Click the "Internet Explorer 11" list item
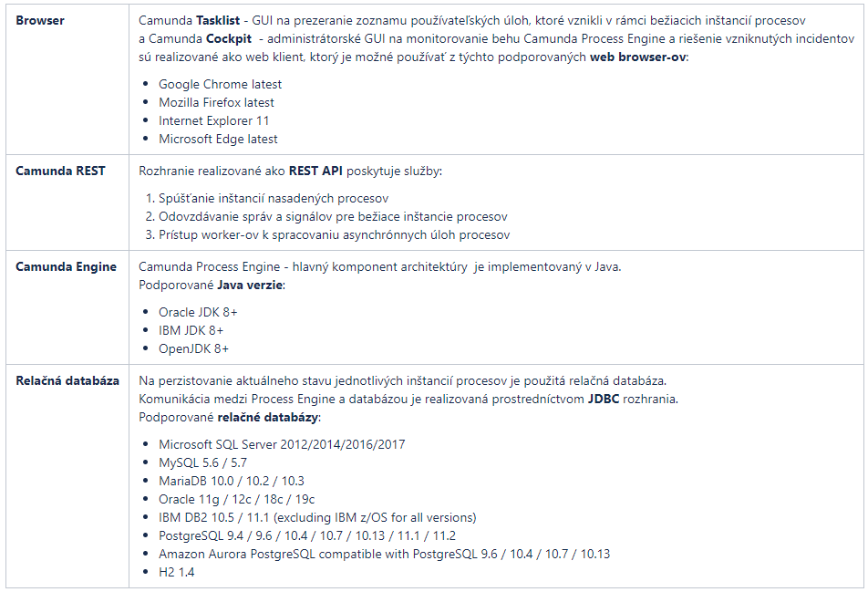The width and height of the screenshot is (868, 592). pyautogui.click(x=213, y=120)
